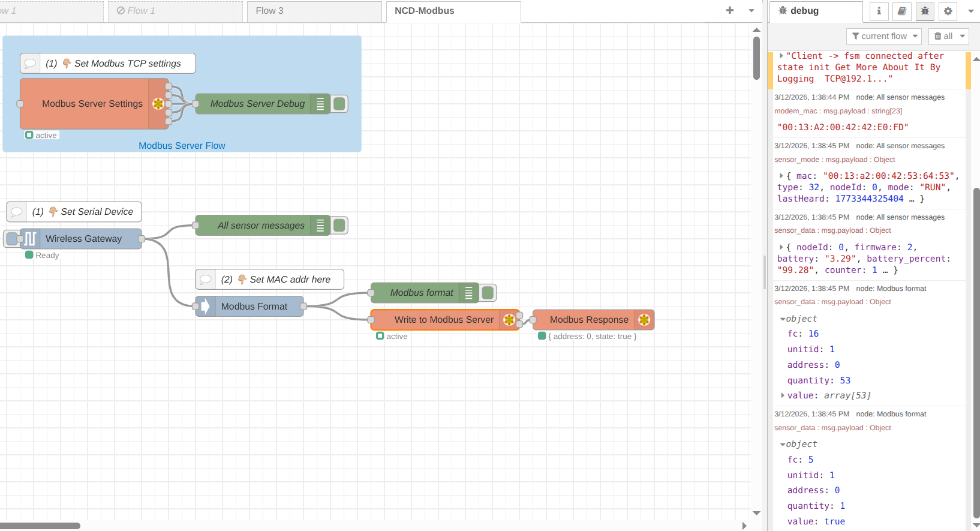This screenshot has height=531, width=980.
Task: Click the canvas vertical scrollbar thumb
Action: tap(756, 58)
